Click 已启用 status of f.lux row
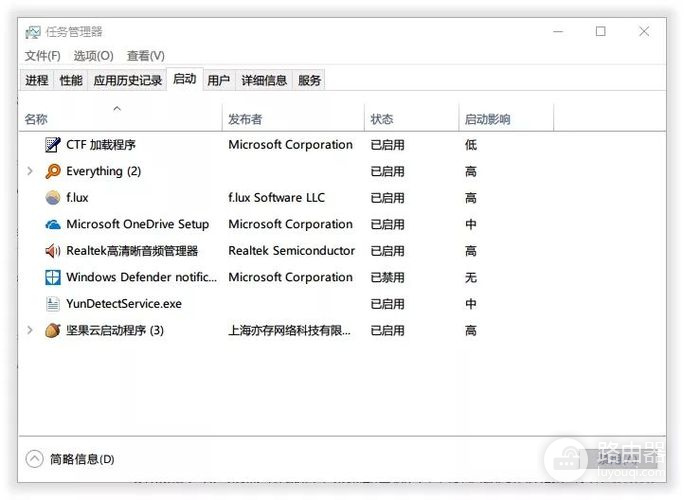The height and width of the screenshot is (500, 684). pyautogui.click(x=387, y=198)
